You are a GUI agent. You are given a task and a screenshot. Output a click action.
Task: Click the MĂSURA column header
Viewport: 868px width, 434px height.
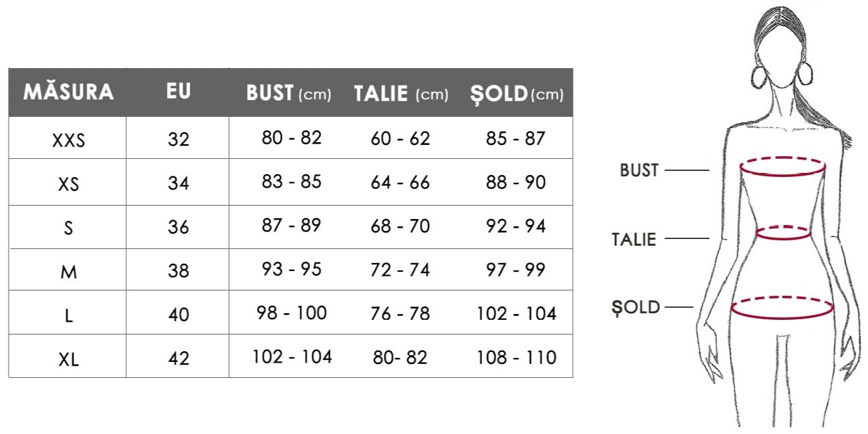[x=68, y=92]
